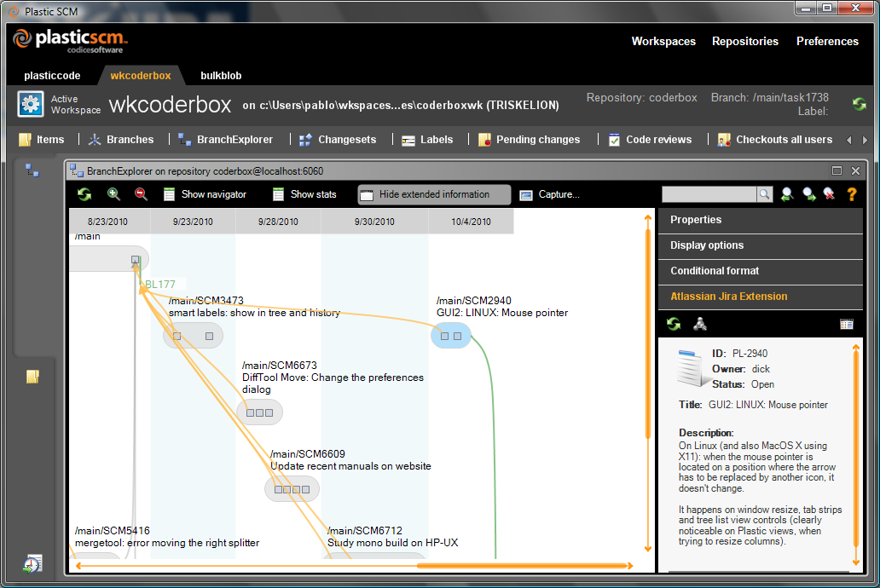
Task: Zoom in on the branch diagram
Action: 113,193
